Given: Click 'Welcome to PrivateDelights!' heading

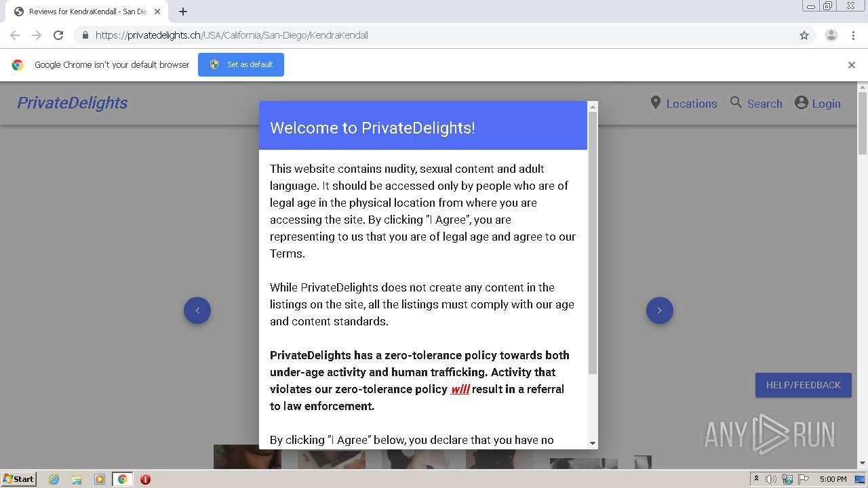Looking at the screenshot, I should (372, 127).
